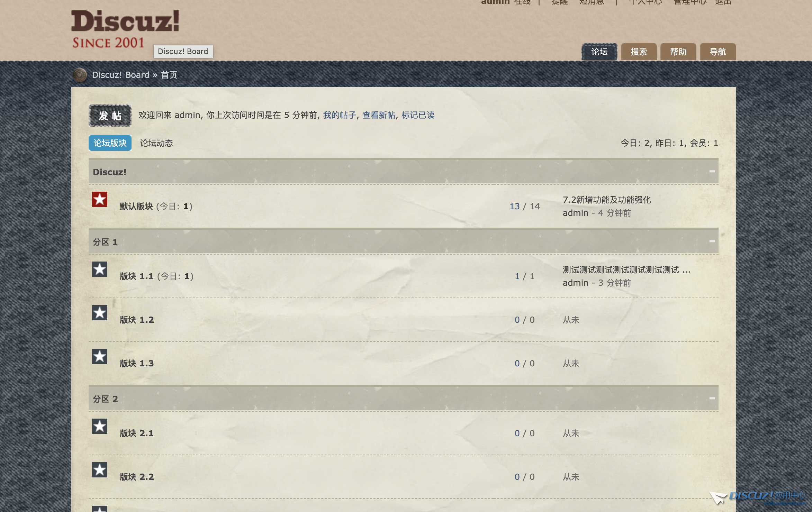Click the 4 分钟前 timestamp in 默认版块 row
This screenshot has width=812, height=512.
point(614,213)
